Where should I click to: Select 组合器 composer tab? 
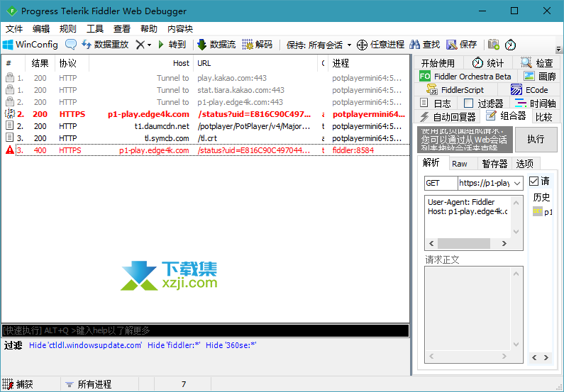pyautogui.click(x=506, y=116)
